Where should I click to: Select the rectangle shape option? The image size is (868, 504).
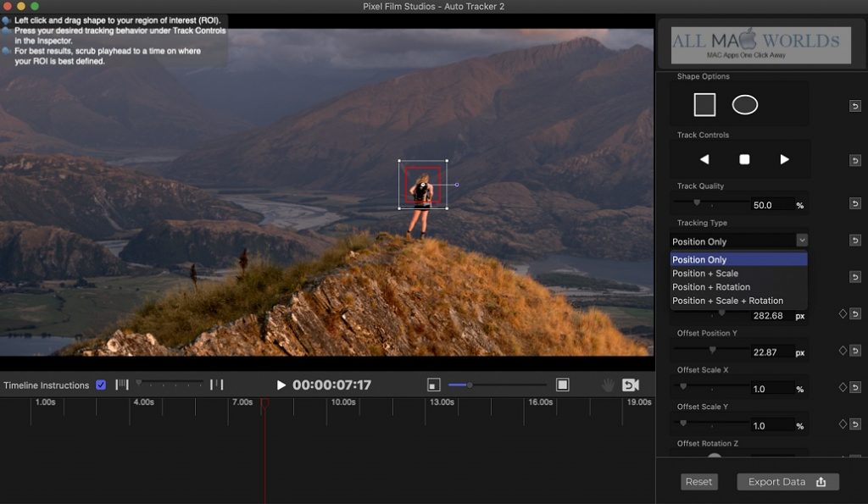704,105
